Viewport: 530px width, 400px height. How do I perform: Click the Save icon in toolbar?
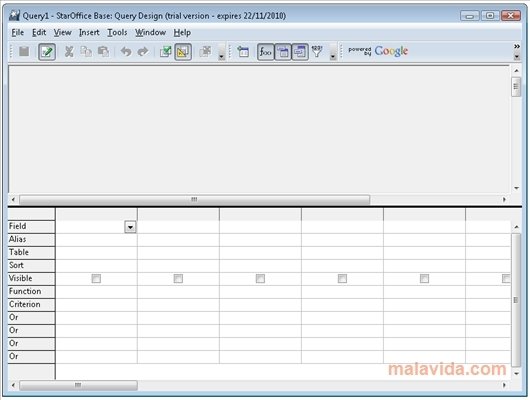click(x=24, y=51)
